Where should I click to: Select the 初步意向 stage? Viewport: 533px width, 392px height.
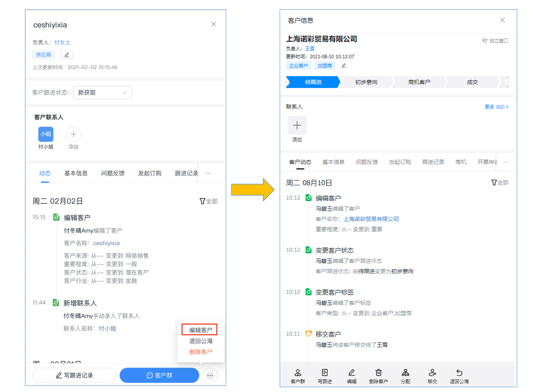point(366,82)
